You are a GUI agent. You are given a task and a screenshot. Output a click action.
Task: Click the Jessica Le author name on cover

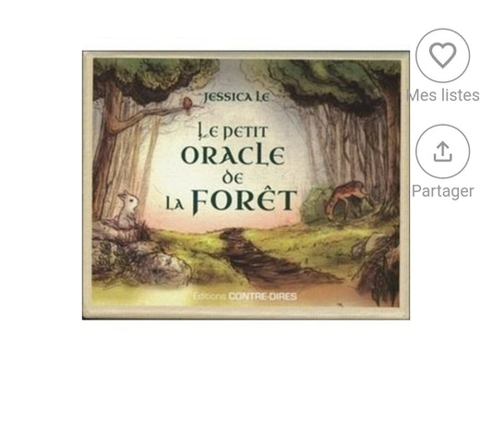click(236, 97)
